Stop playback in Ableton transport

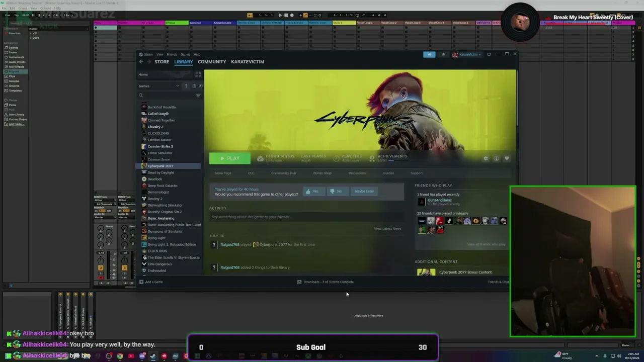pyautogui.click(x=286, y=15)
